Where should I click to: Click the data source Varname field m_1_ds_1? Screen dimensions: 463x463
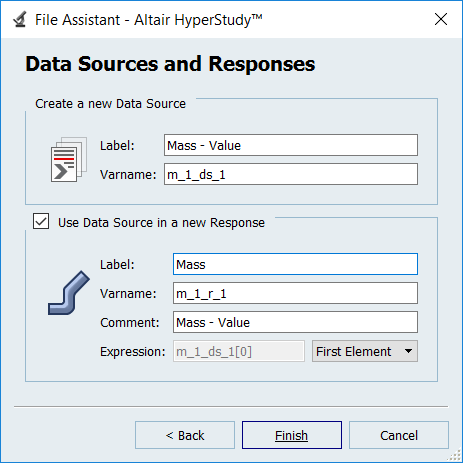click(291, 174)
